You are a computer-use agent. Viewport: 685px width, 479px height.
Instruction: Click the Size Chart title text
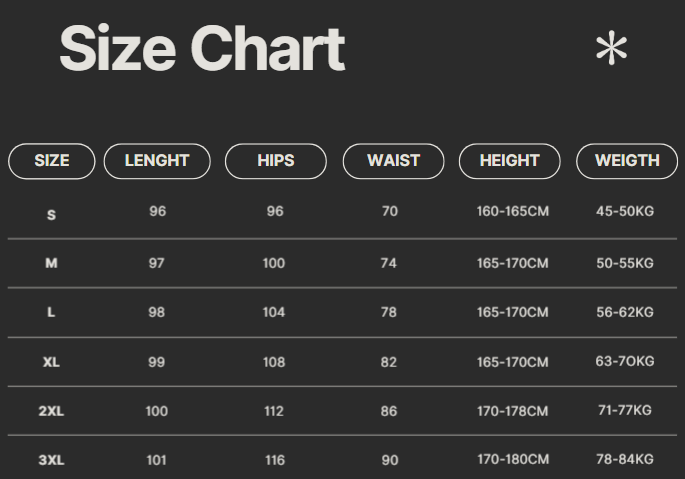(x=202, y=50)
